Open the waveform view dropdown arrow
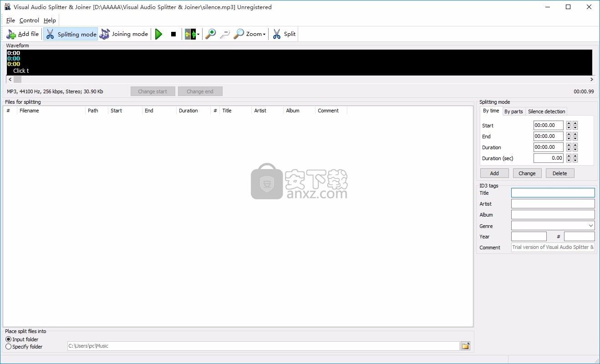The image size is (600, 364). (x=198, y=34)
